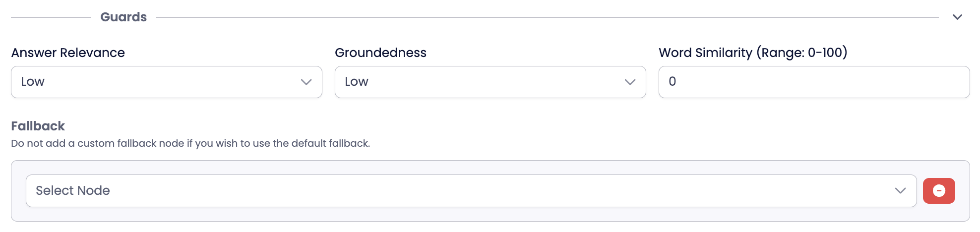Click the Answer Relevance label
The image size is (980, 232).
tap(68, 53)
